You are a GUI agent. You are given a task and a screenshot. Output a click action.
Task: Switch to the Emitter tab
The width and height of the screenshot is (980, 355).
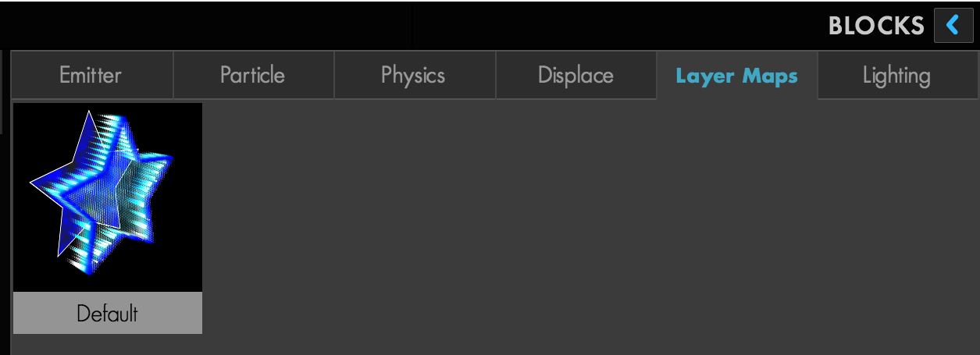click(x=91, y=76)
